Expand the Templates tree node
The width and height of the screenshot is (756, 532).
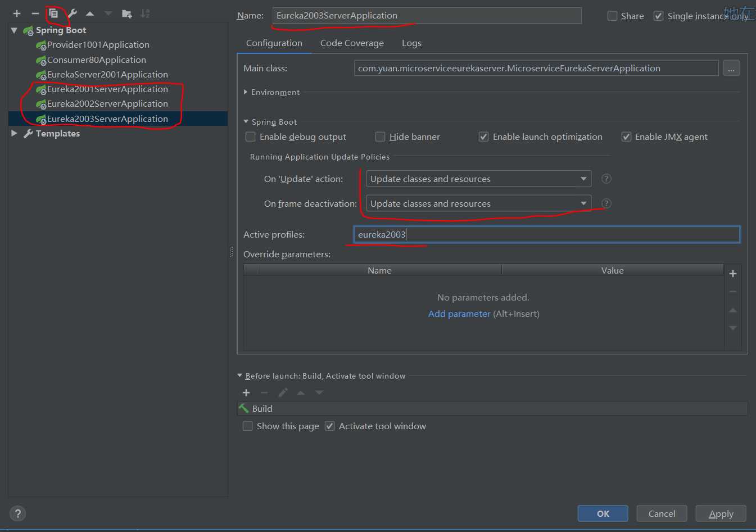coord(14,133)
